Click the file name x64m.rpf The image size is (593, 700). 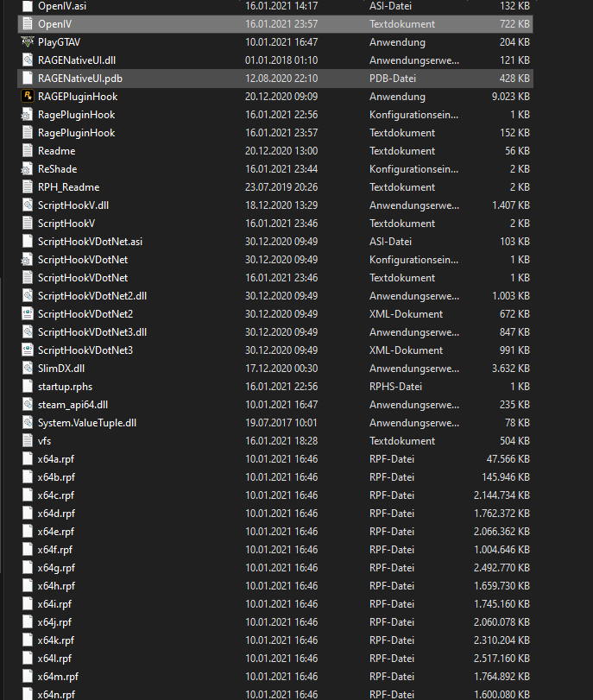tap(58, 677)
